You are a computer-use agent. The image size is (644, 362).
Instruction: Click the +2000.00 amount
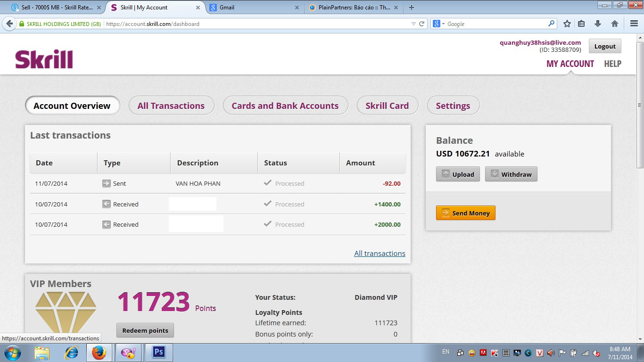387,225
